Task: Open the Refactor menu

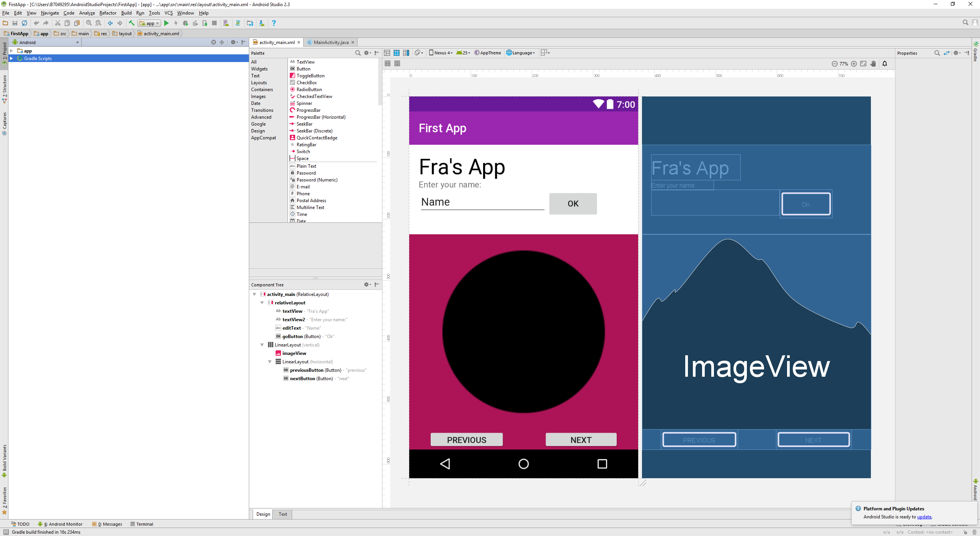Action: coord(108,13)
